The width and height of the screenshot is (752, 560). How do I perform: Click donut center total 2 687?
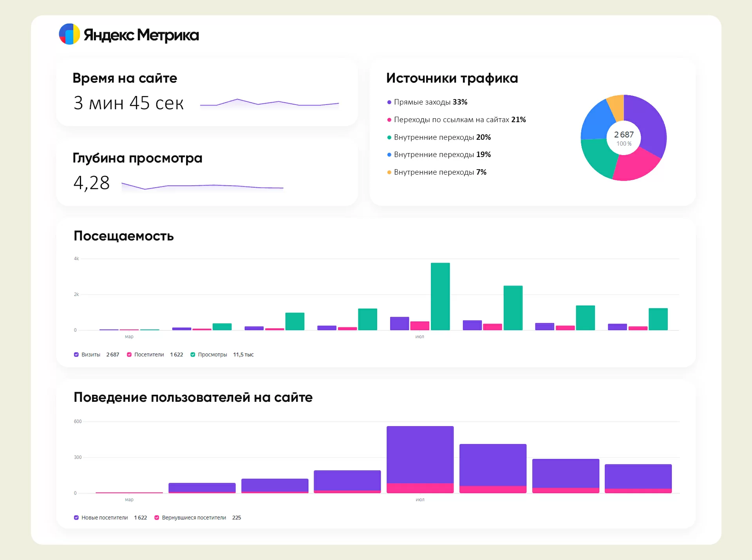tap(624, 135)
